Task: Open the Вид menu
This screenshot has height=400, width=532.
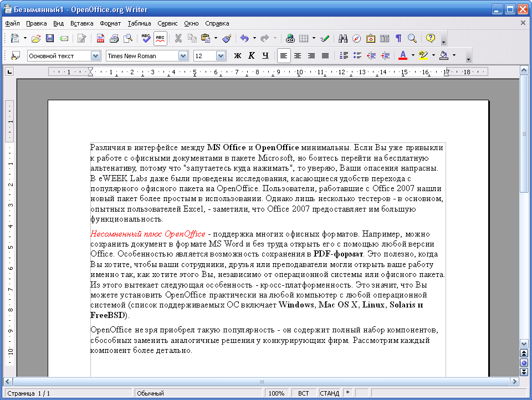Action: [58, 23]
